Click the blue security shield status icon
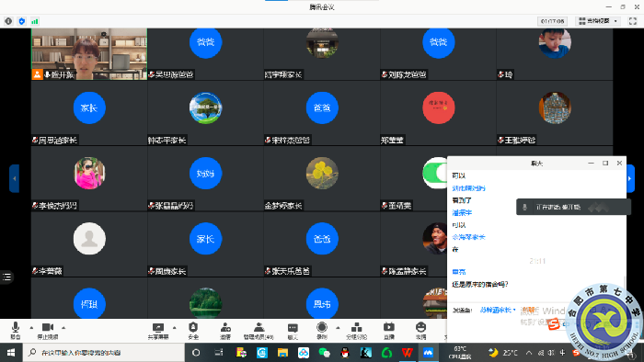644x362 pixels. coord(22,21)
